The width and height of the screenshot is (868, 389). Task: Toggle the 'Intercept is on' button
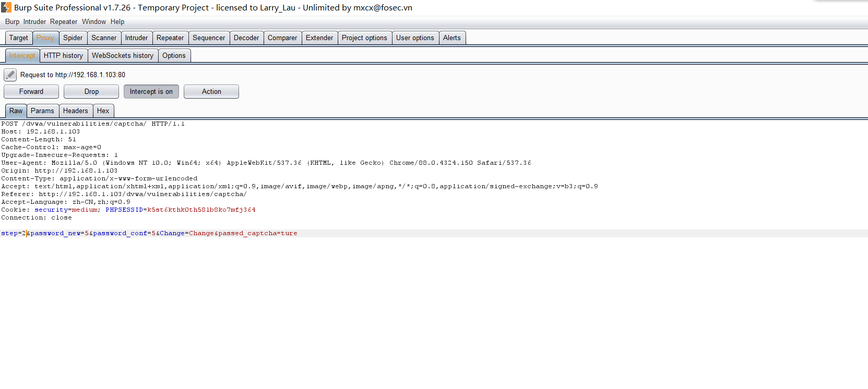click(x=151, y=92)
